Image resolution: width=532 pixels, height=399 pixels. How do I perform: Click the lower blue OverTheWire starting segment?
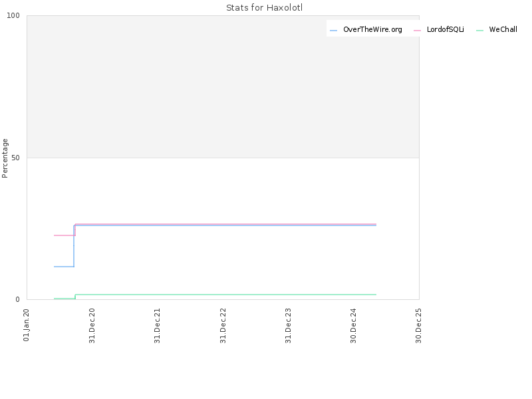[x=64, y=267]
